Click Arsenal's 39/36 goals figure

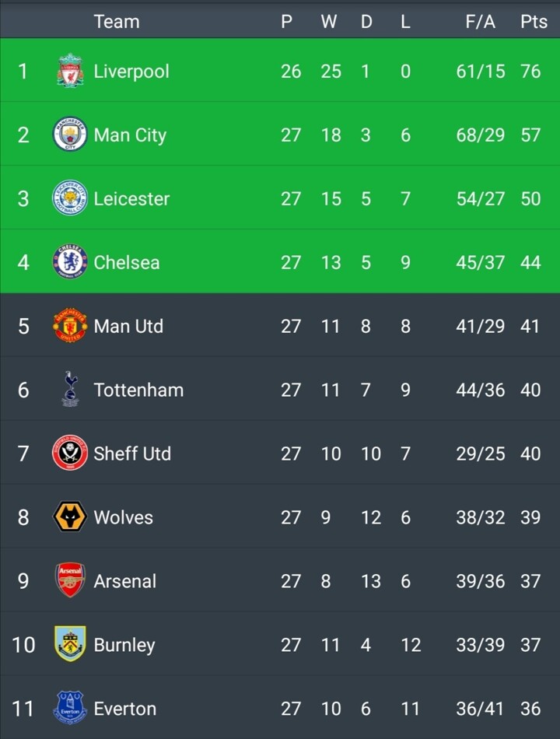tap(480, 581)
